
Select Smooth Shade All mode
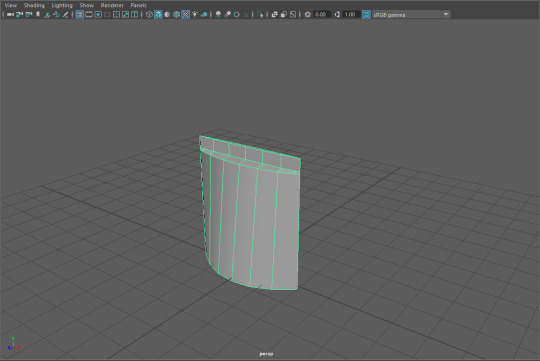(158, 14)
